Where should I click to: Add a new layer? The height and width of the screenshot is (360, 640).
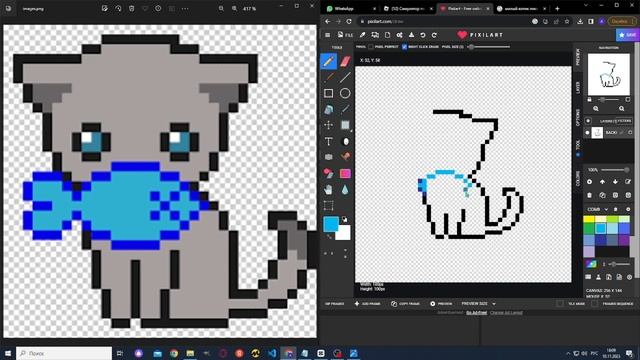click(589, 182)
